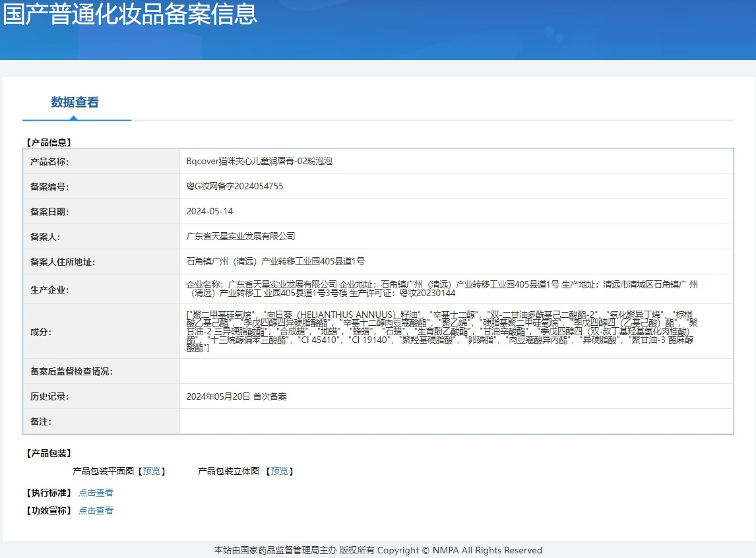Screen dimensions: 756x558
Task: Click filing number 粤G妆网备字2024054755
Action: point(235,186)
